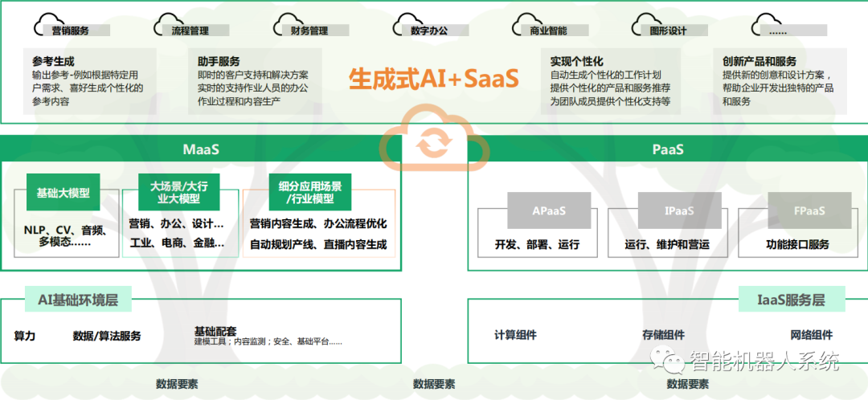Select the 营销服务 label
The height and width of the screenshot is (400, 868).
70,31
